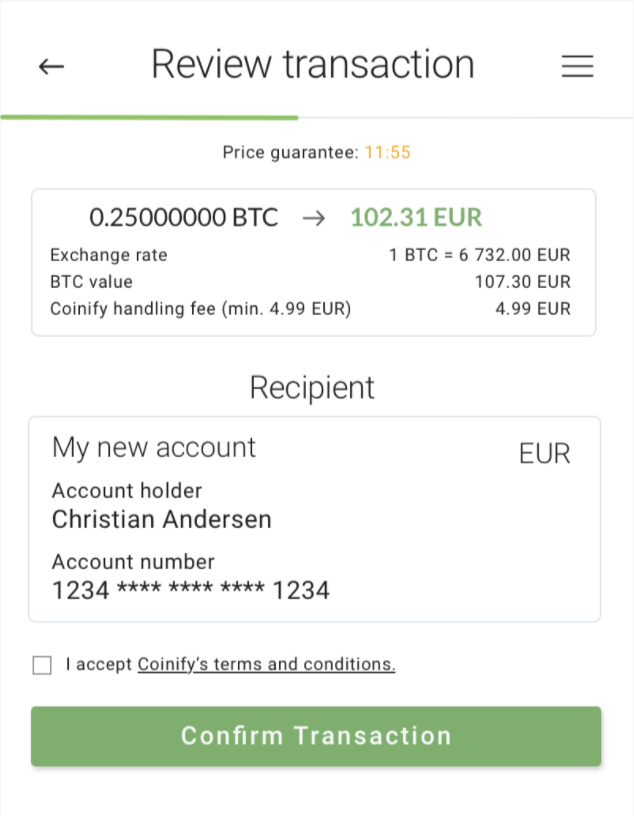This screenshot has height=816, width=634.
Task: Click account holder name Christian Andersen
Action: (x=162, y=519)
